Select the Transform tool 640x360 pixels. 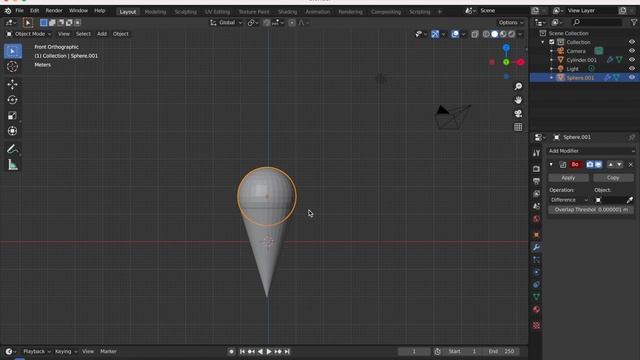pos(12,131)
